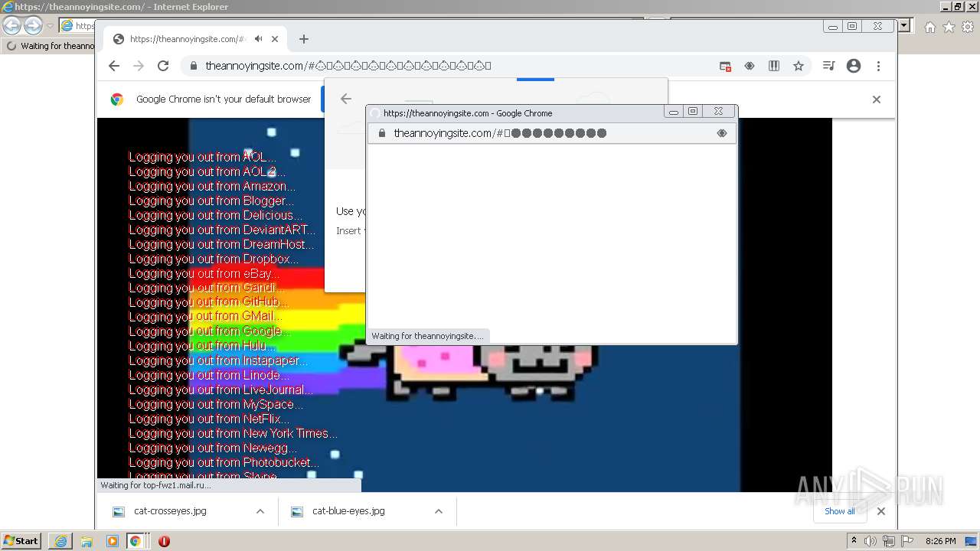
Task: Click 'Logging you out from NetFlix...' text
Action: click(209, 419)
